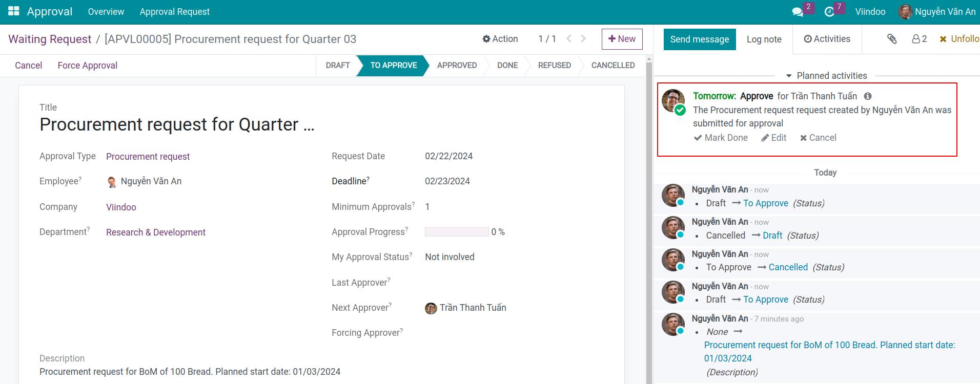Click the 7 minutes ago timestamp
Viewport: 980px width, 384px height.
click(779, 319)
